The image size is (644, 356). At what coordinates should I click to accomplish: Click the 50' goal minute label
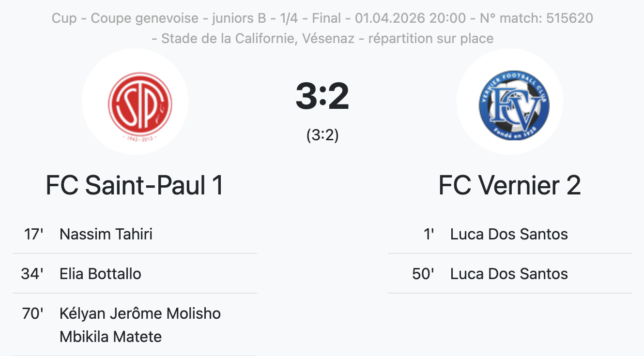click(x=423, y=274)
